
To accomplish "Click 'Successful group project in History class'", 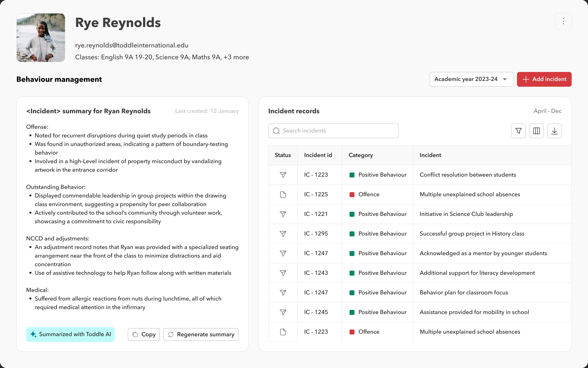I will 472,234.
